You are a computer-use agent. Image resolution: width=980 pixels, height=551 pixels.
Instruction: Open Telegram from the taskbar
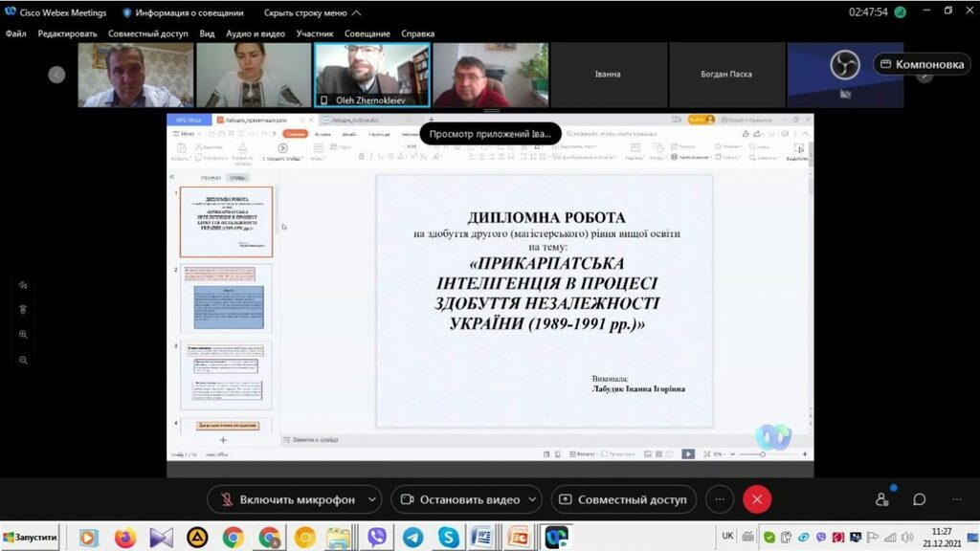(x=412, y=538)
